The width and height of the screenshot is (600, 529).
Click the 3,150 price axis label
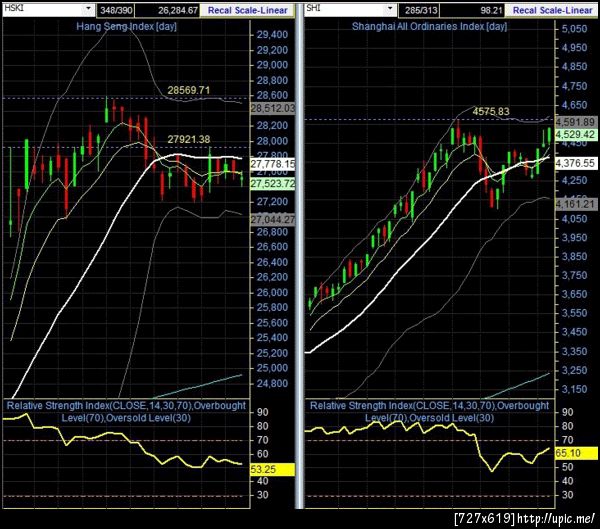click(x=574, y=389)
